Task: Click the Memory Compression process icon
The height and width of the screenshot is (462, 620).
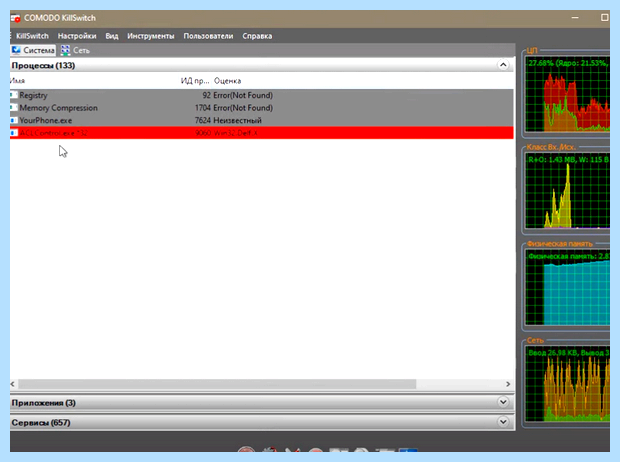Action: click(14, 108)
